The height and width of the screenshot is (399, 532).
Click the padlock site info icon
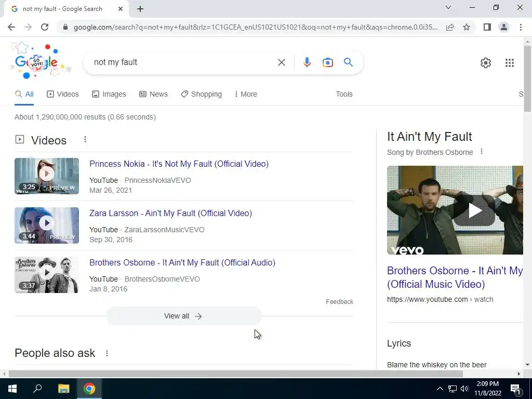click(x=65, y=27)
